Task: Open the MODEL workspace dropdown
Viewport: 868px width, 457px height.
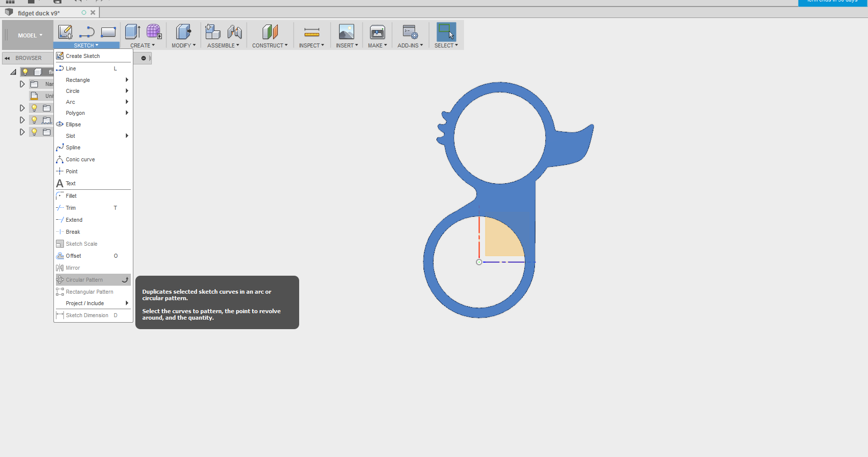Action: click(x=30, y=35)
